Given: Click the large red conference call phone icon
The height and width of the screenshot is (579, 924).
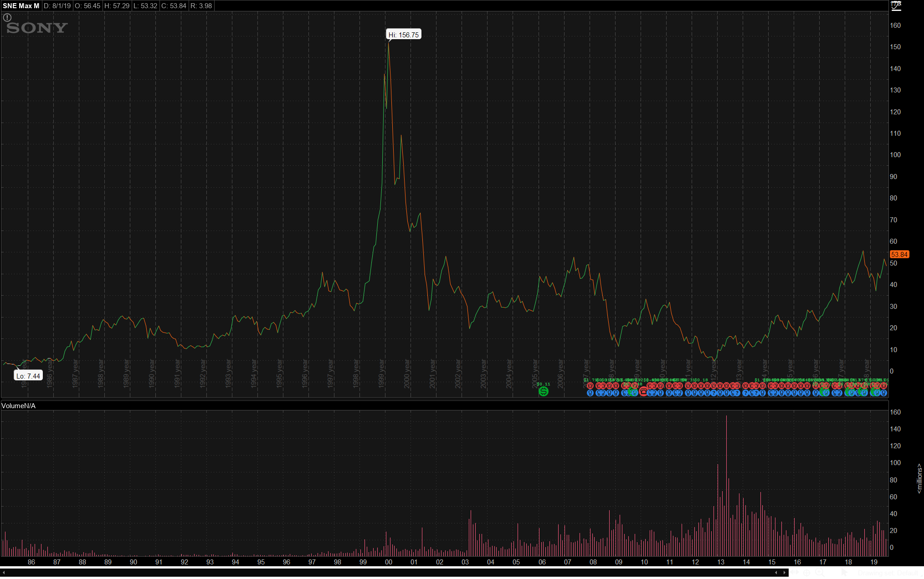Looking at the screenshot, I should [x=643, y=391].
